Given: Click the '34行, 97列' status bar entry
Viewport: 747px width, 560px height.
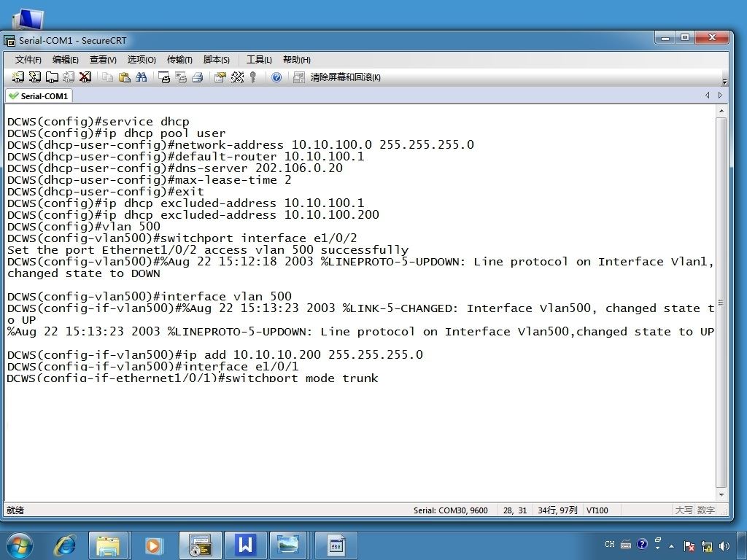Looking at the screenshot, I should point(557,510).
